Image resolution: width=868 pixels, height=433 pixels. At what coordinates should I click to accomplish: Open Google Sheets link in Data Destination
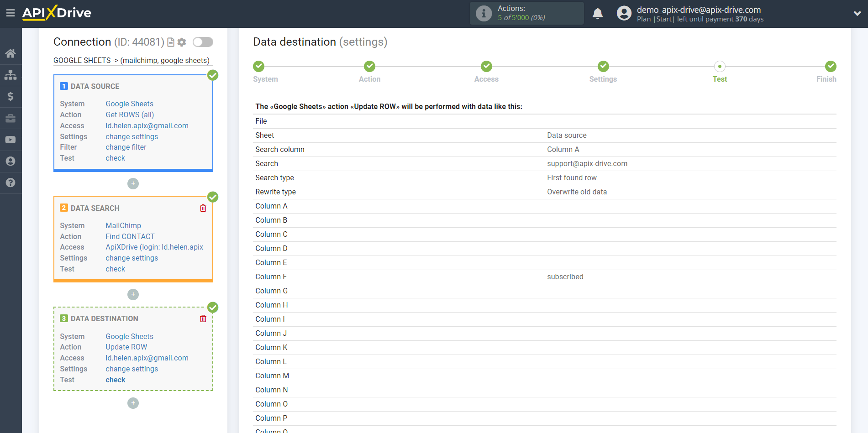point(129,336)
